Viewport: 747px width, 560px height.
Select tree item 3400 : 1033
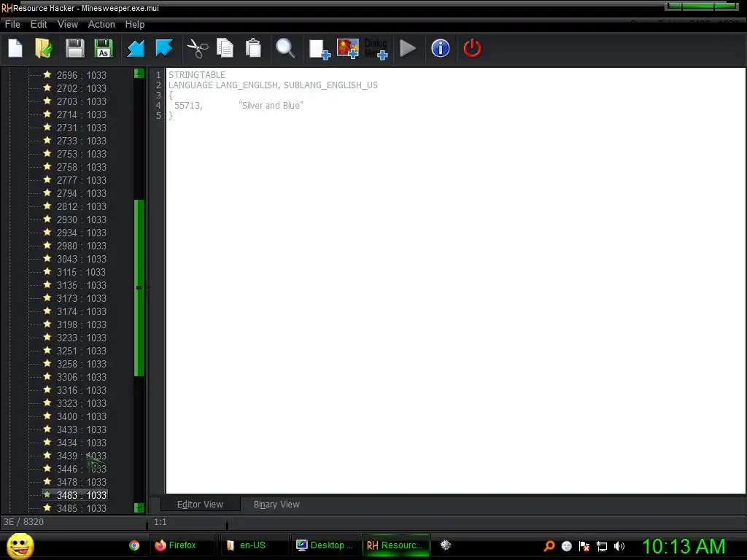pyautogui.click(x=82, y=416)
